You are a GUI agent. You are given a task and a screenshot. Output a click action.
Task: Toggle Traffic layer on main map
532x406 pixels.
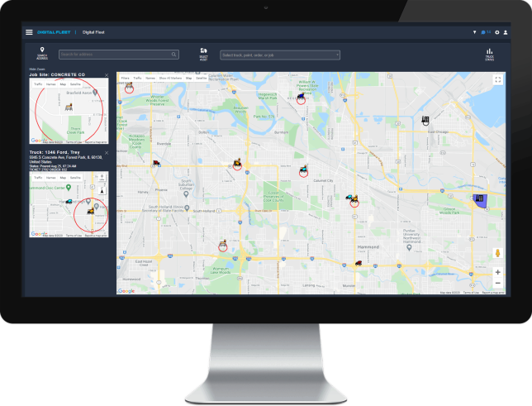[137, 78]
